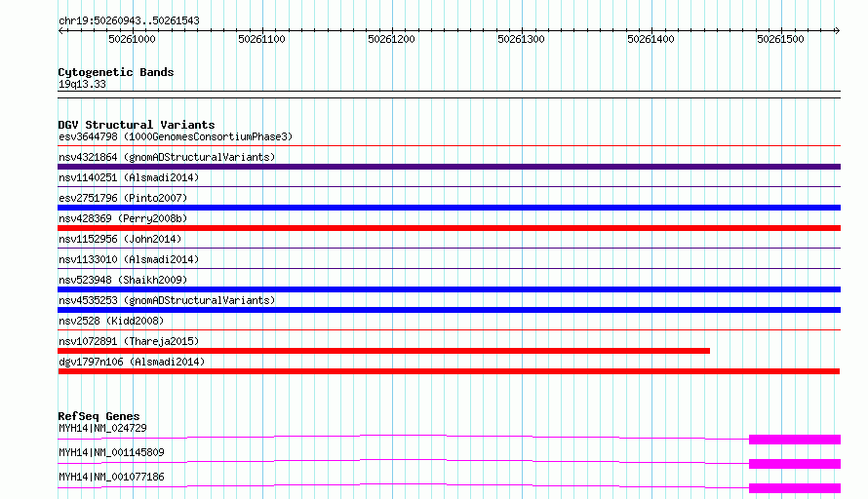Viewport: 868px width, 499px height.
Task: Select variant nsv4321864 (gnomADStructuralVariants) label
Action: point(167,157)
